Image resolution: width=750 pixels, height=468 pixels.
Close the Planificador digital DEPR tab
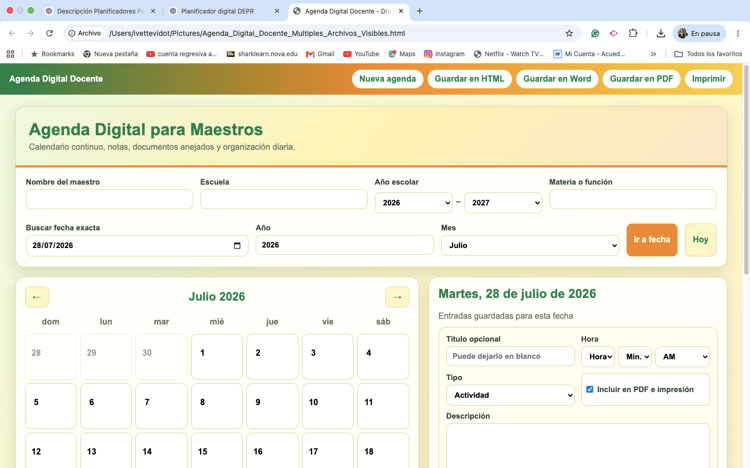pyautogui.click(x=277, y=11)
